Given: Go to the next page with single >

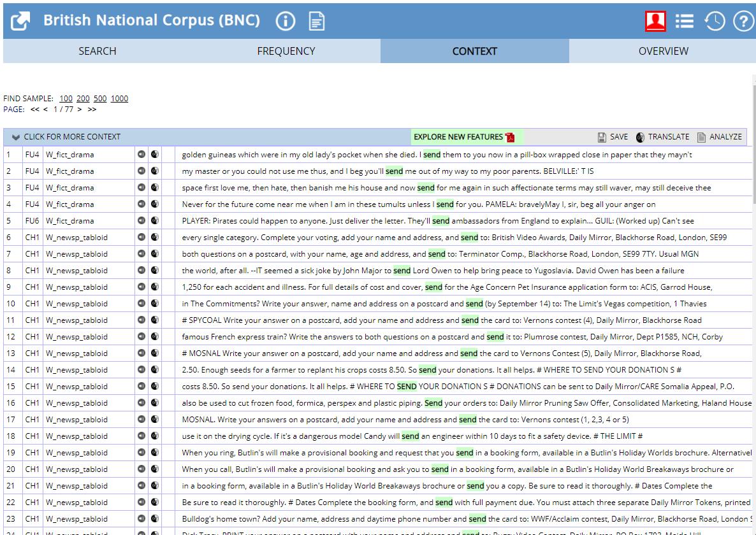Looking at the screenshot, I should (80, 110).
